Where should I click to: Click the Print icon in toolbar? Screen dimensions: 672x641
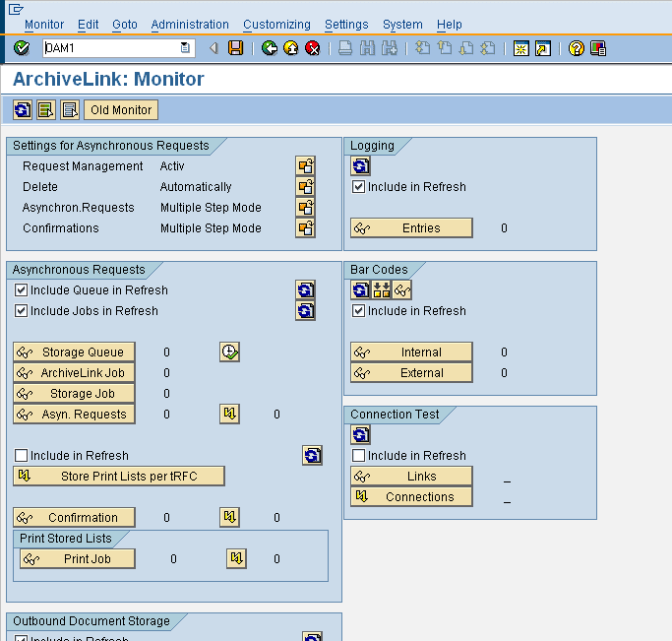tap(345, 48)
